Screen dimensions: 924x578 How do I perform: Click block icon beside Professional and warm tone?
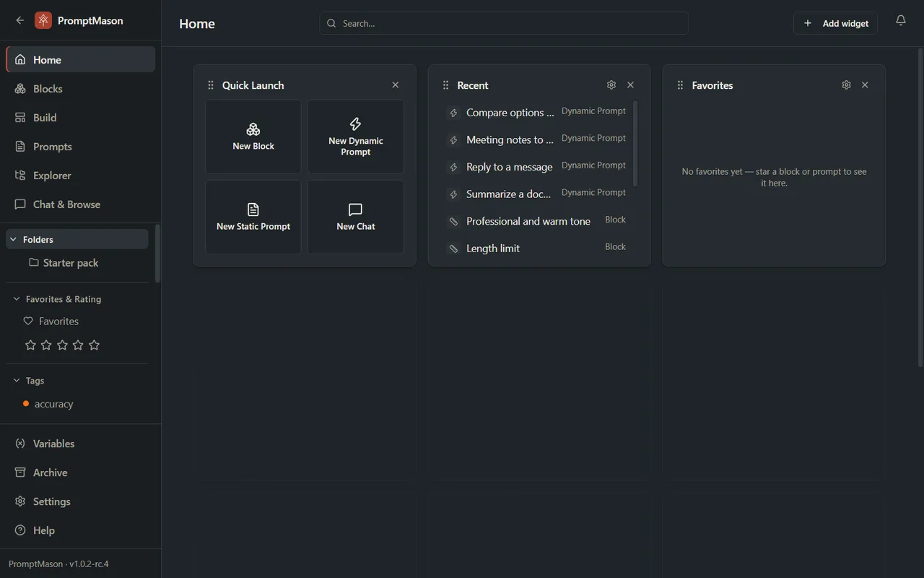(x=453, y=221)
